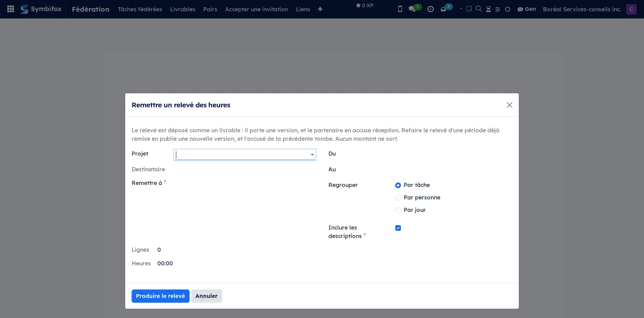
Task: Toggle the Inclure les descriptions checkbox
Action: click(398, 228)
